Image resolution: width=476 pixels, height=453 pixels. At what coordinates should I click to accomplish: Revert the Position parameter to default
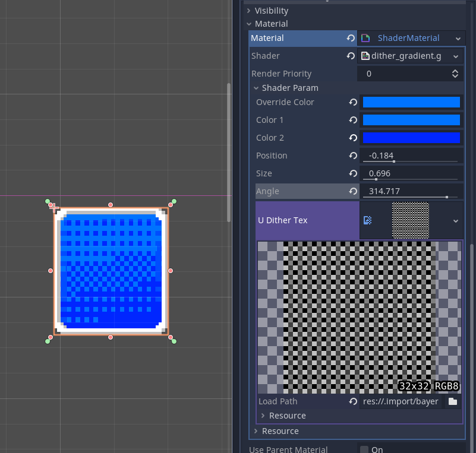coord(353,156)
